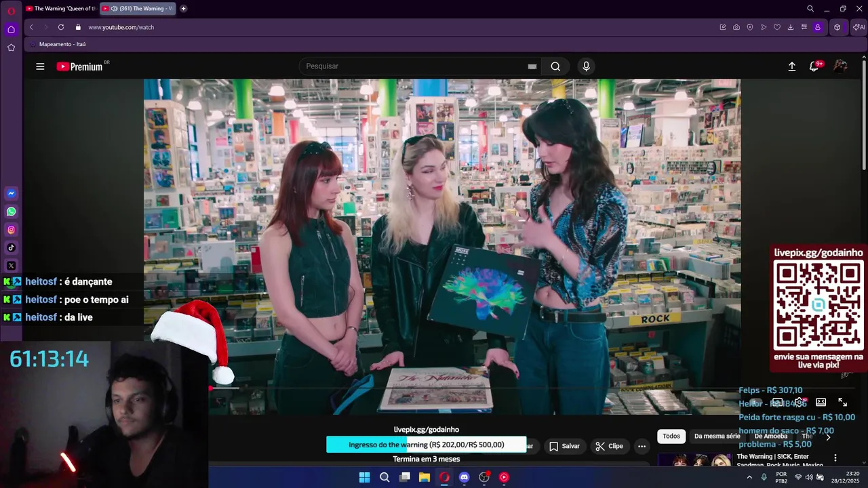The width and height of the screenshot is (868, 488).
Task: Switch to 'The Warning Queen of the' tab
Action: pos(61,9)
